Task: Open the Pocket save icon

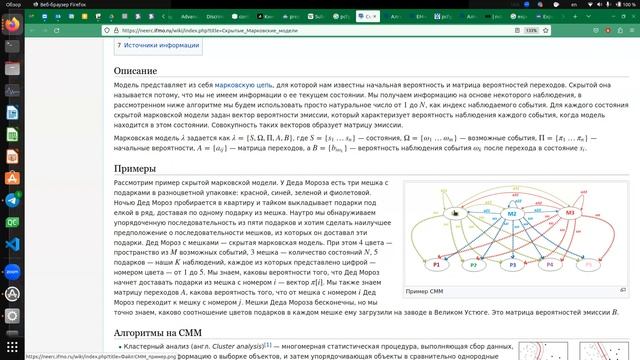Action: click(x=596, y=30)
